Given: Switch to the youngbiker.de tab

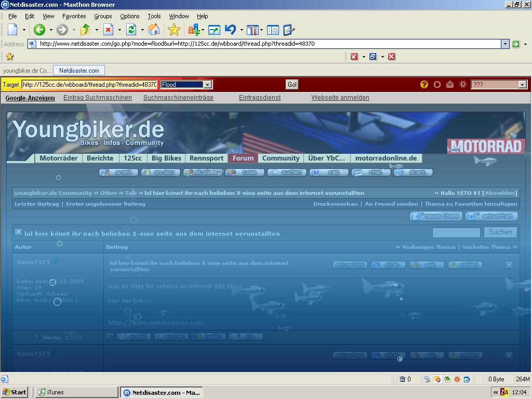Looking at the screenshot, I should 27,71.
